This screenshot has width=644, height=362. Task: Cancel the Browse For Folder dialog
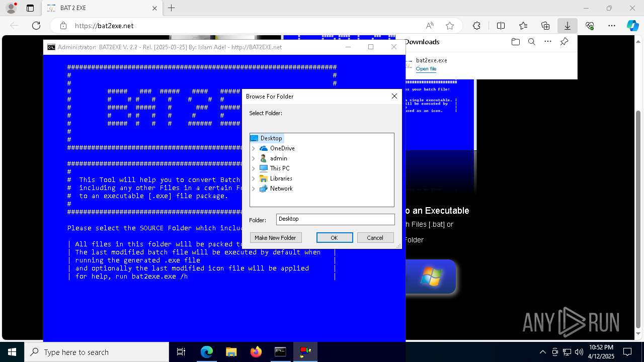click(x=375, y=238)
